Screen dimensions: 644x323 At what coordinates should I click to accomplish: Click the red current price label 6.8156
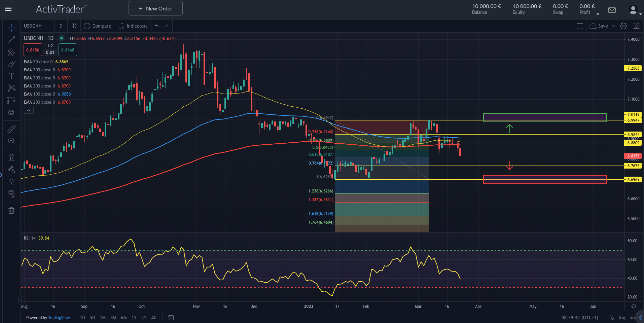pyautogui.click(x=633, y=156)
